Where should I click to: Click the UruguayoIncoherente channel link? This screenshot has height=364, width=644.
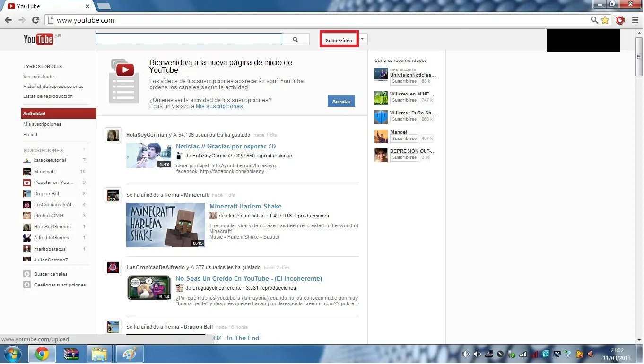coord(216,288)
